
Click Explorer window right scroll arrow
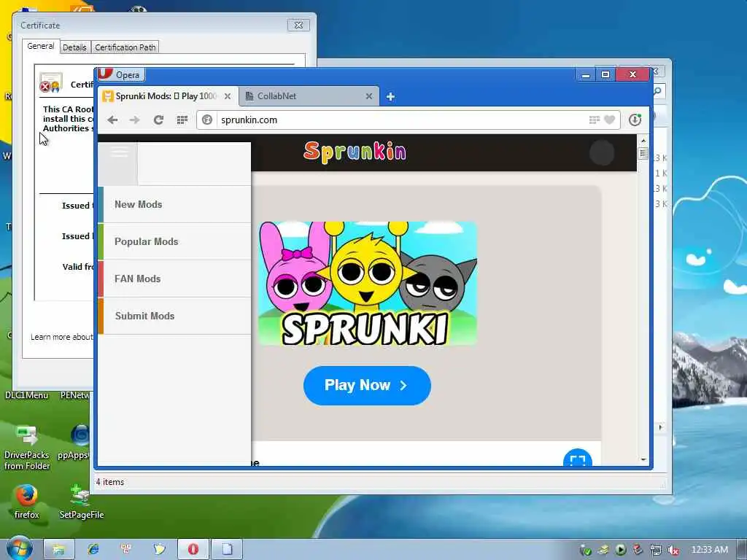point(660,427)
